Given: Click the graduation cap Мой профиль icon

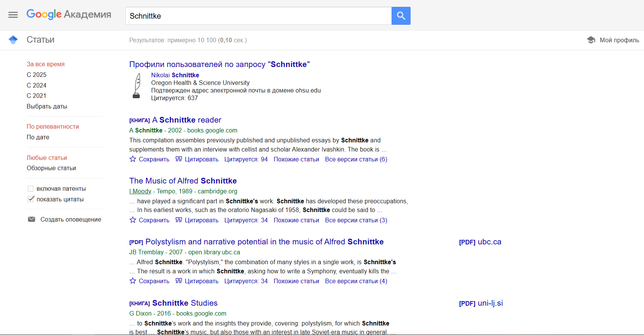Looking at the screenshot, I should point(591,40).
